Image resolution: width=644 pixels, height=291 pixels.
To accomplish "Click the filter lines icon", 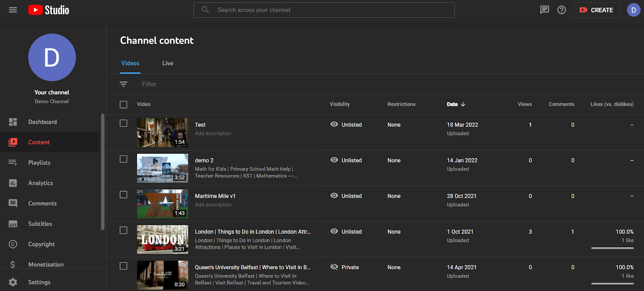I will tap(123, 84).
